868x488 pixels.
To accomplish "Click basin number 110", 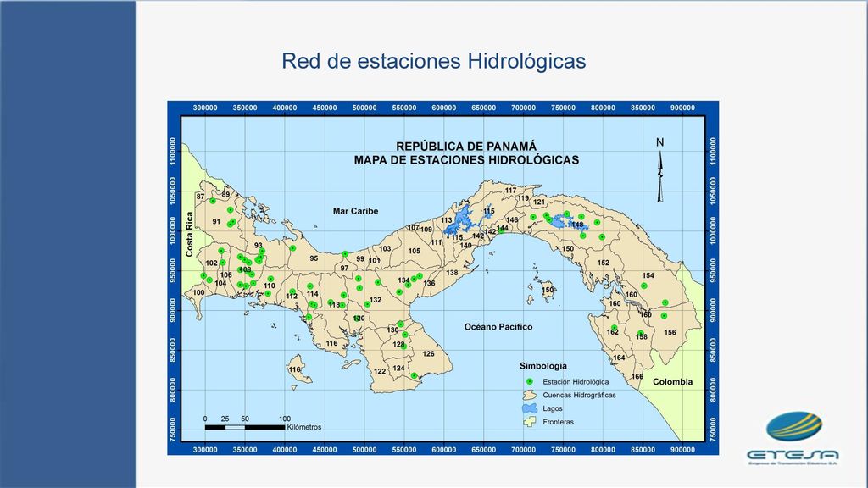I will pyautogui.click(x=269, y=286).
